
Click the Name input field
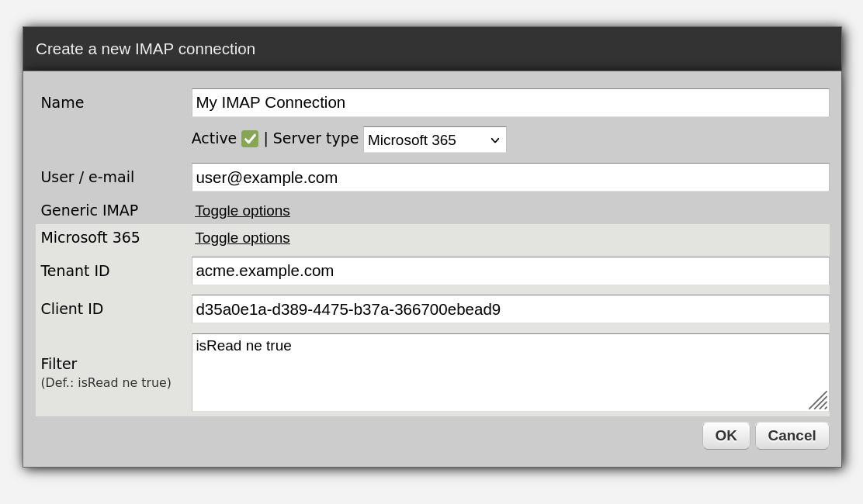510,103
